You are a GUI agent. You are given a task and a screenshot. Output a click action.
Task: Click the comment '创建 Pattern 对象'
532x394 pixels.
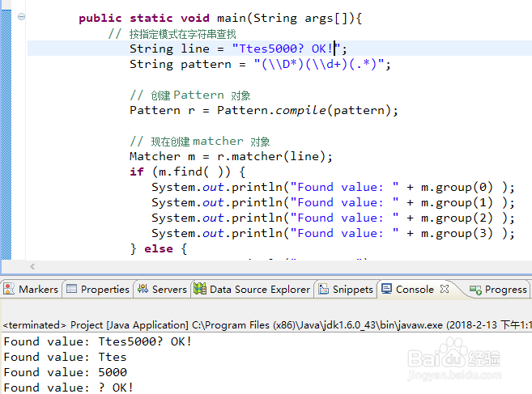tap(190, 95)
